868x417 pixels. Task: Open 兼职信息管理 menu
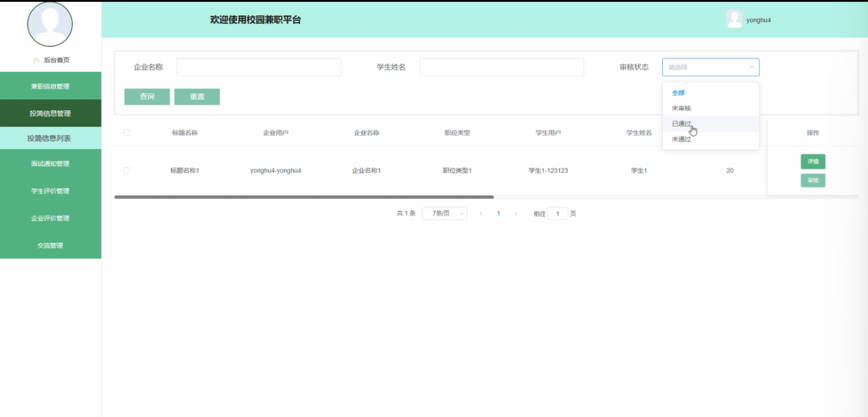[50, 86]
